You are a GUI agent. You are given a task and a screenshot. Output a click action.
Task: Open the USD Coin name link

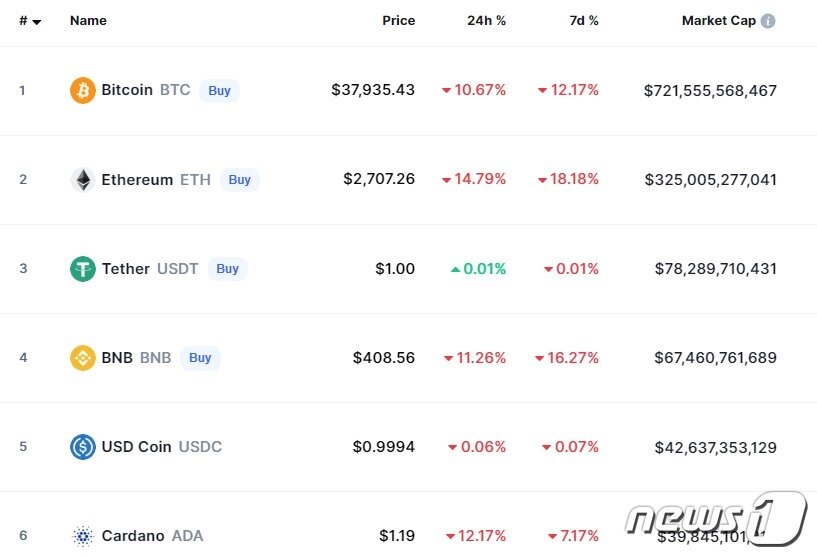pos(137,447)
